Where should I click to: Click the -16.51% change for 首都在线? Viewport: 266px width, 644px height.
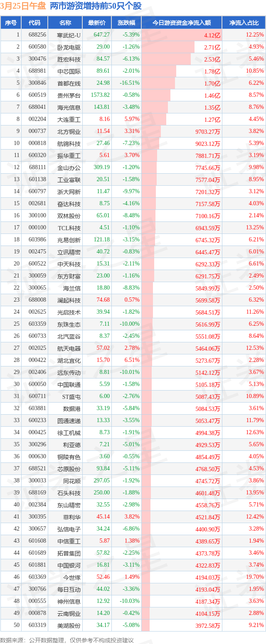[x=130, y=83]
